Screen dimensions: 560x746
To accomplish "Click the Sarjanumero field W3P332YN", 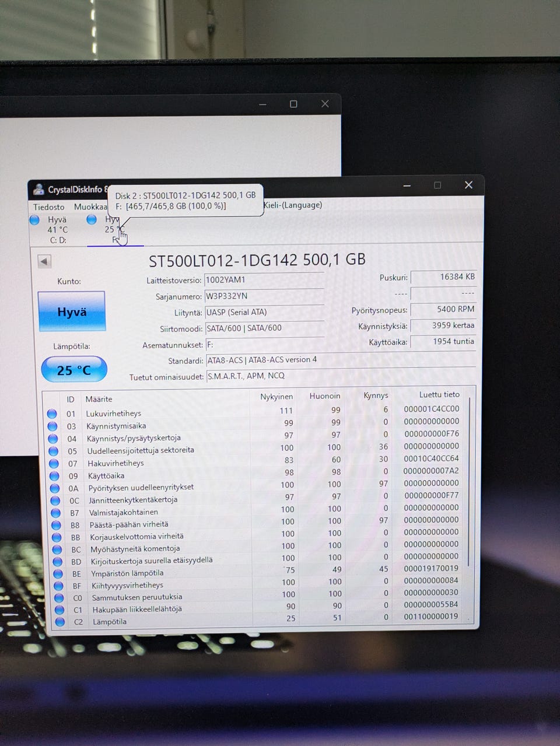I will (264, 296).
